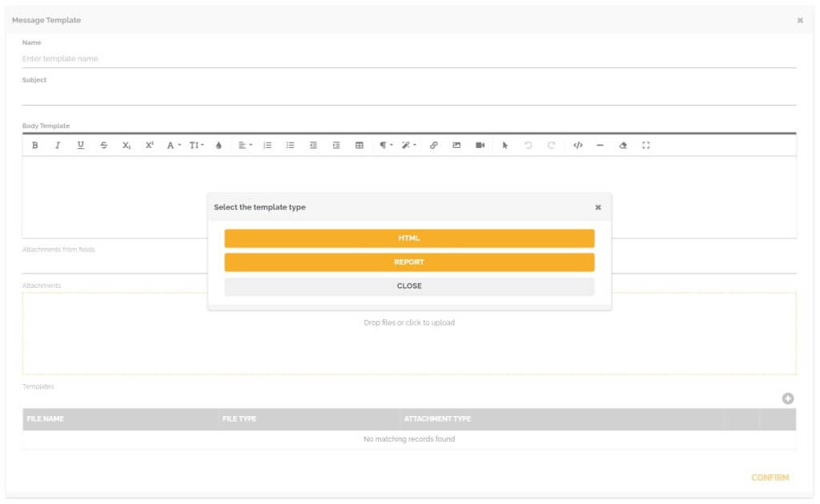Apply italic formatting
Screen dimensions: 820x504
click(x=57, y=145)
